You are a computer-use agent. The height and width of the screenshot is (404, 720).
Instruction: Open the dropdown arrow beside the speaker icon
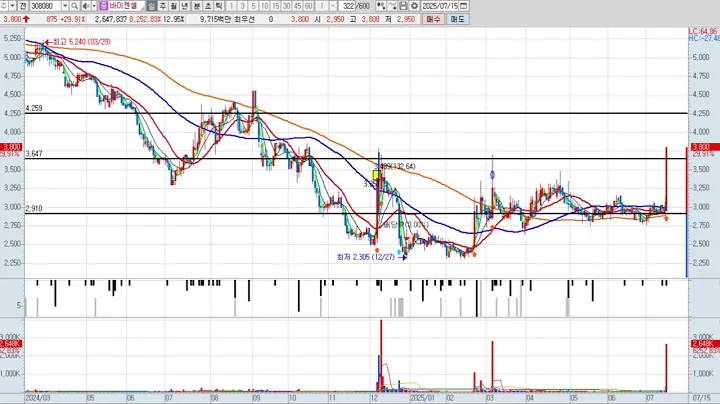(94, 6)
